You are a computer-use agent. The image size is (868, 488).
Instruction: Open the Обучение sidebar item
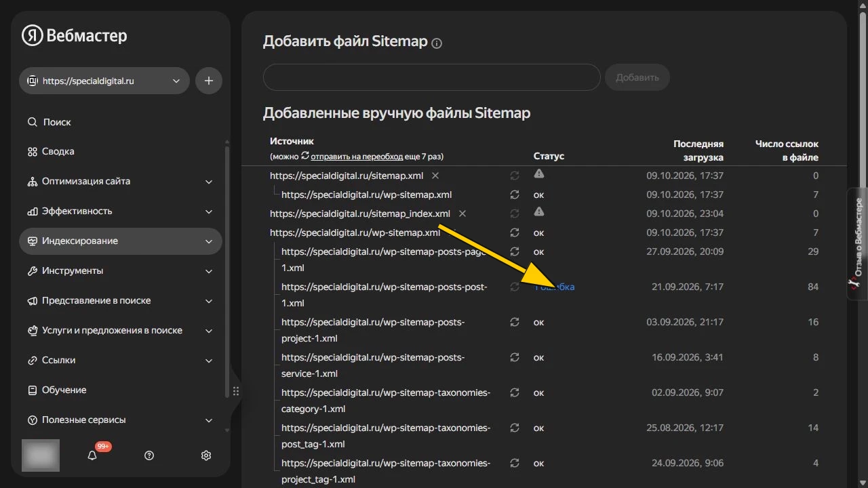(121, 390)
